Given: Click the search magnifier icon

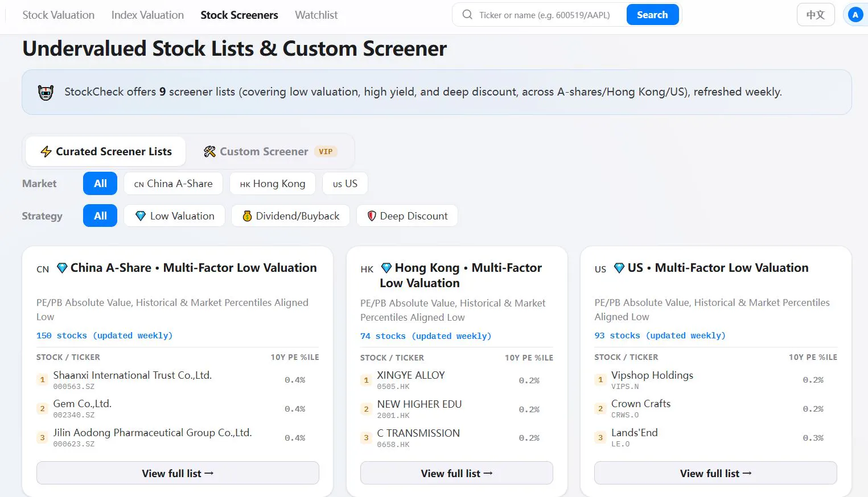Looking at the screenshot, I should tap(467, 15).
